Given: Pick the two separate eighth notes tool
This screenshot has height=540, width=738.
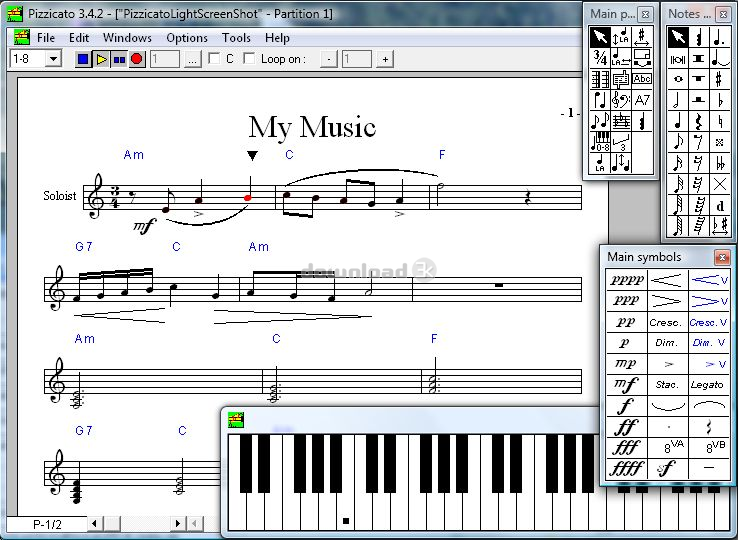Looking at the screenshot, I should click(x=600, y=121).
